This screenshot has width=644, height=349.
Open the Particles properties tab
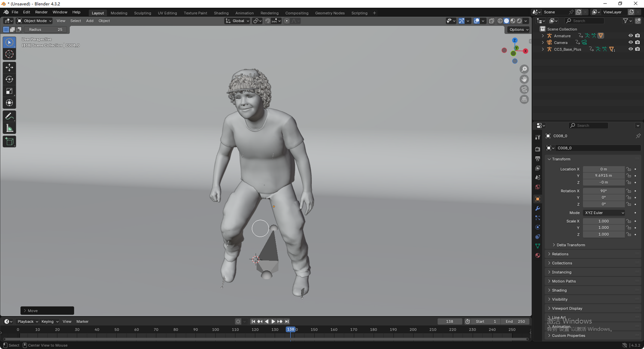coord(538,218)
